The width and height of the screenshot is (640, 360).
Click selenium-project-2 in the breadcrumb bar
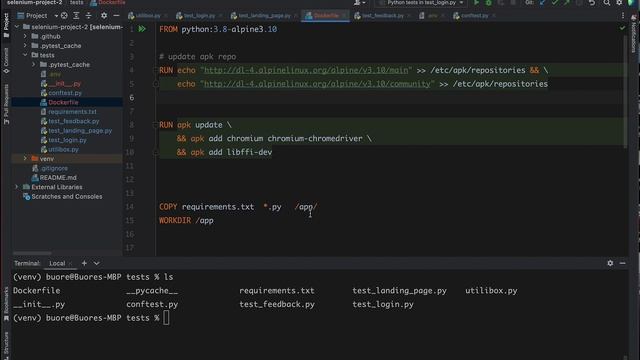(x=35, y=2)
